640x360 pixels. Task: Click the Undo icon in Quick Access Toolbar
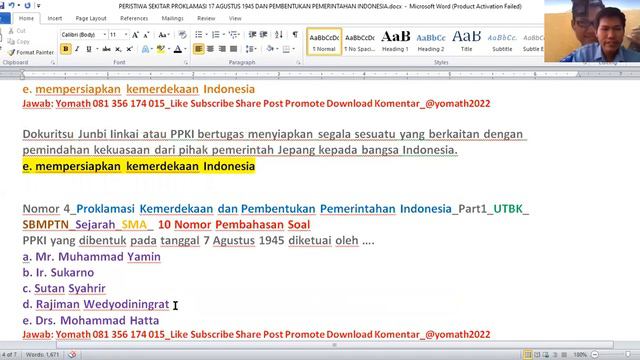11,6
